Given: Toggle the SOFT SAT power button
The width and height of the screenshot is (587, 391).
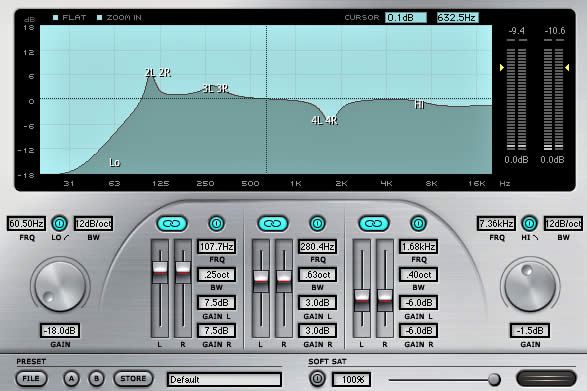Looking at the screenshot, I should 317,379.
